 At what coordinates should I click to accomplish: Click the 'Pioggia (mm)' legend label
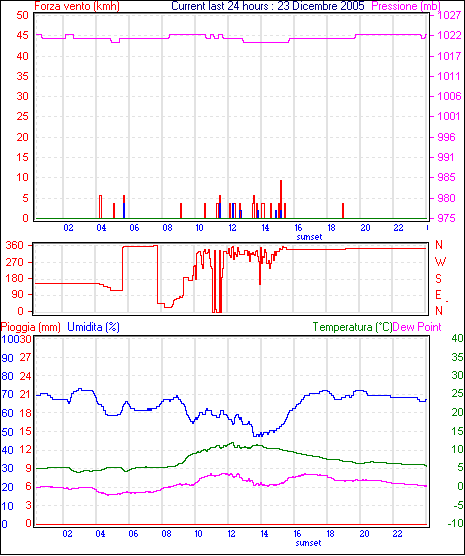coord(31,327)
